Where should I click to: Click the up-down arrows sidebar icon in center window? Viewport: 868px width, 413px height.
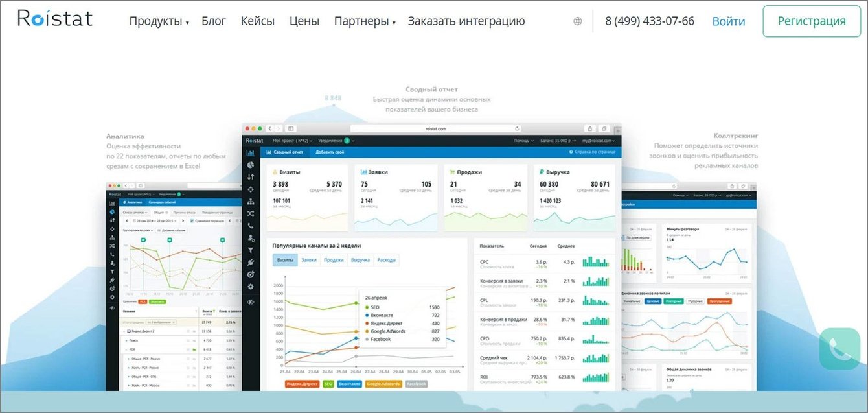tap(251, 177)
